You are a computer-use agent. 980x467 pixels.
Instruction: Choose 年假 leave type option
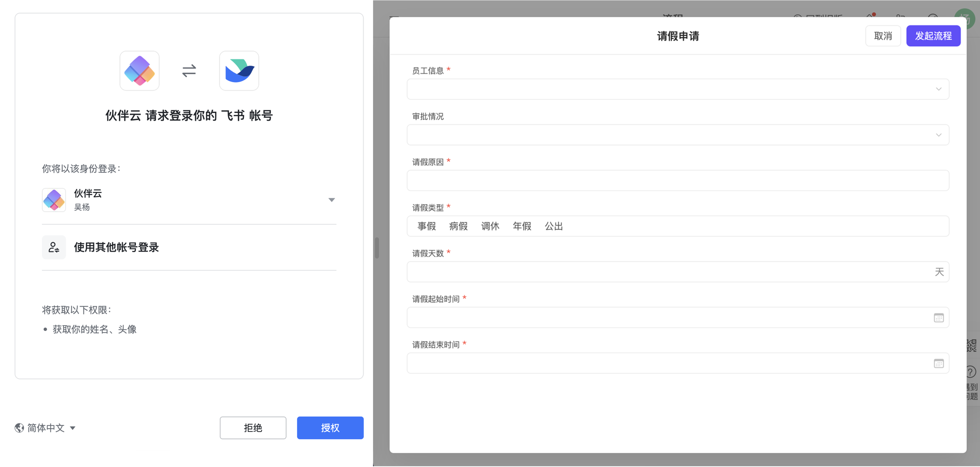[x=522, y=226]
